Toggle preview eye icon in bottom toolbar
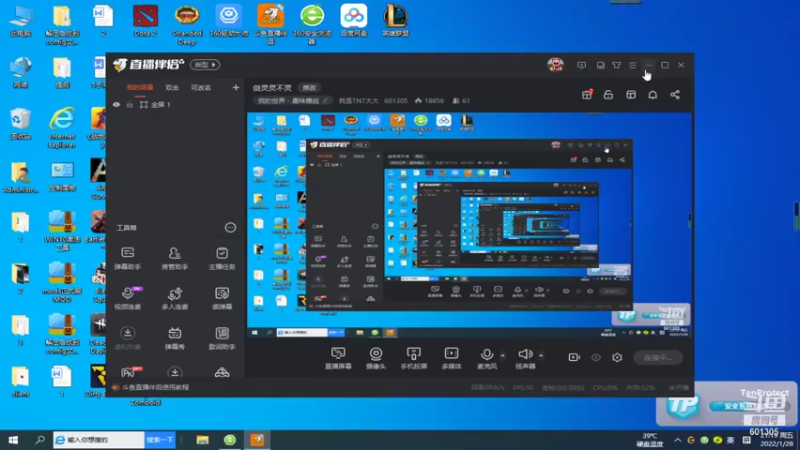800x450 pixels. click(x=595, y=357)
